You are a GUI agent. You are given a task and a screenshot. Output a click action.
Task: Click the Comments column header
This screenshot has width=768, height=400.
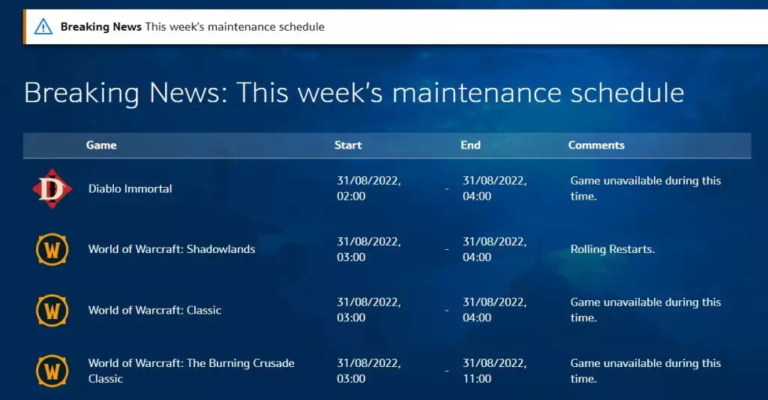point(596,145)
